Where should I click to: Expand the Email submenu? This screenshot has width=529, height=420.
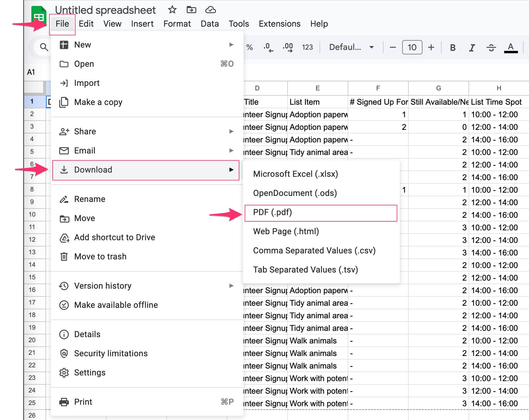(147, 150)
